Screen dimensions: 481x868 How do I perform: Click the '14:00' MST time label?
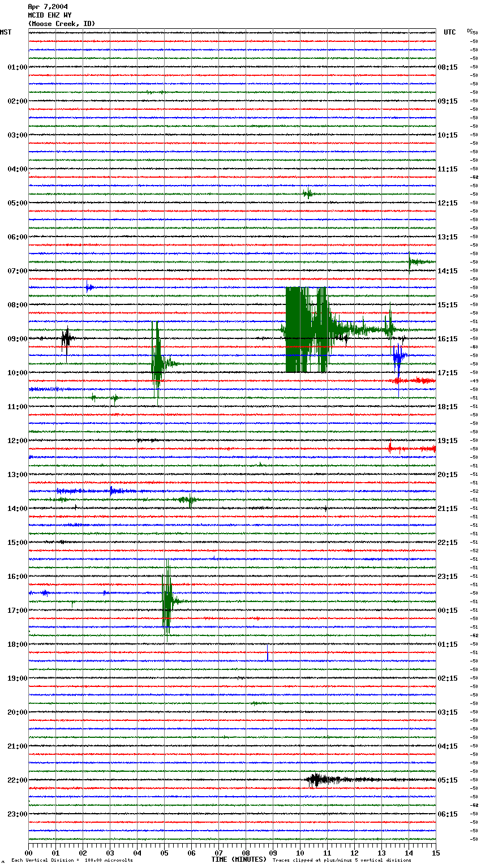[x=18, y=509]
